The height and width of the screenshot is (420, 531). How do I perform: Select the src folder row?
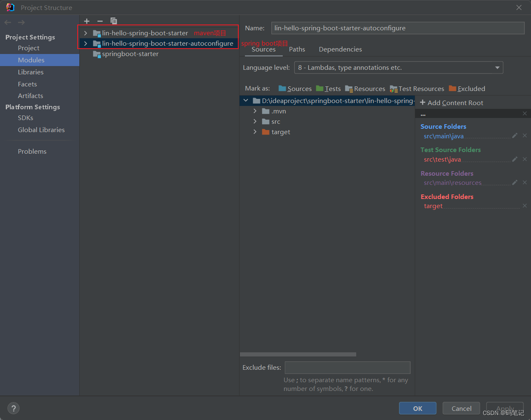click(327, 121)
